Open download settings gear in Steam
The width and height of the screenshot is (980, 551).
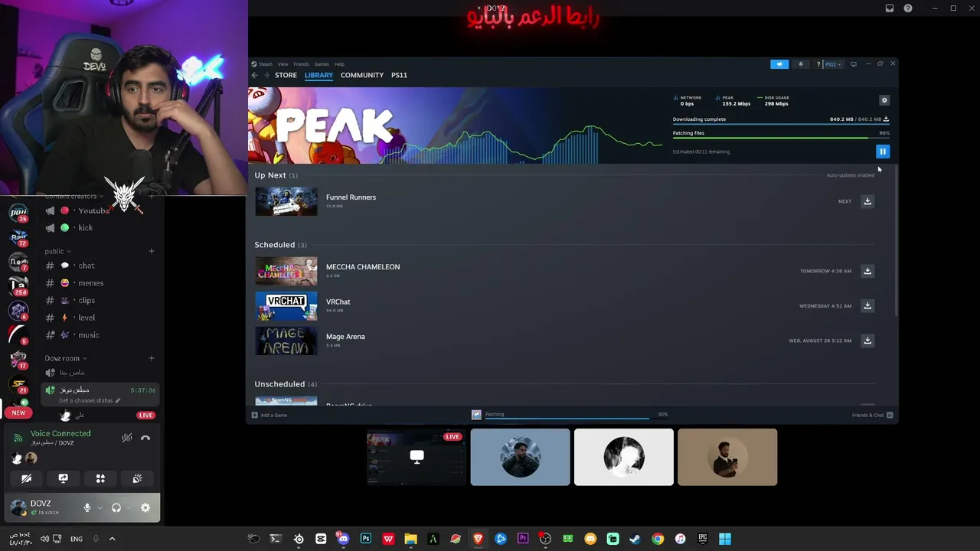pos(884,100)
